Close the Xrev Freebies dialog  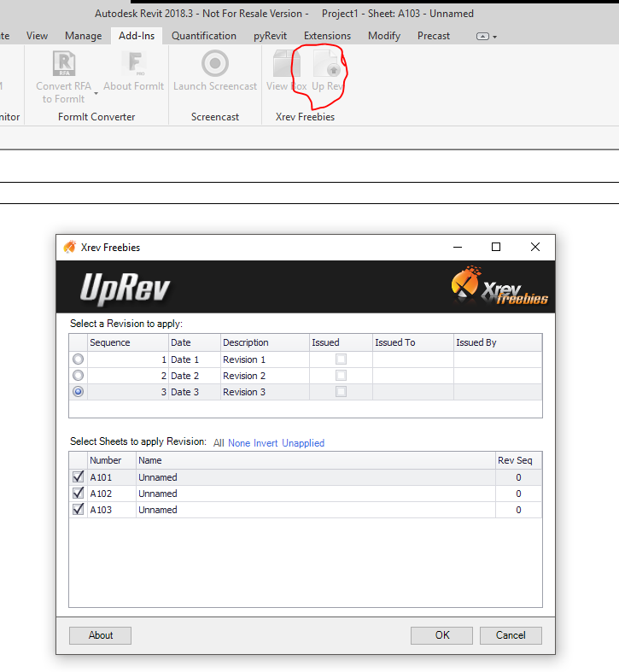(535, 247)
